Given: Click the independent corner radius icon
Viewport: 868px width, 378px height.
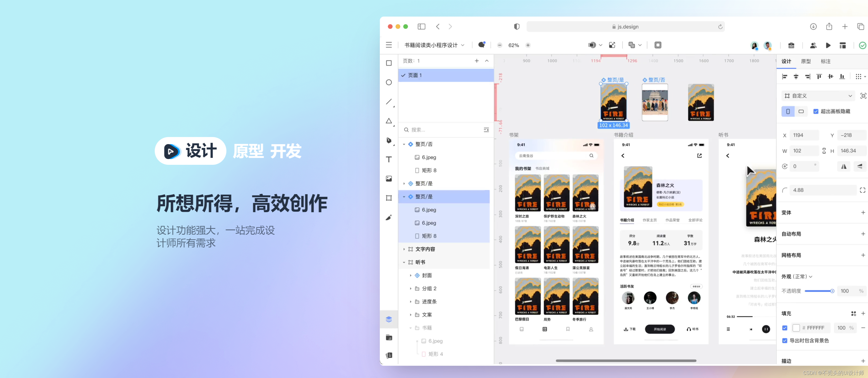Looking at the screenshot, I should [x=862, y=190].
